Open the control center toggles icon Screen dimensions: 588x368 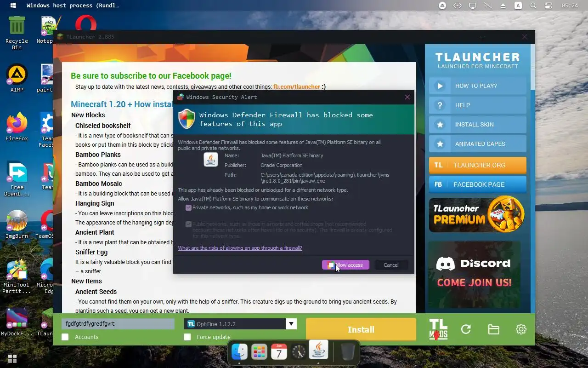[548, 6]
